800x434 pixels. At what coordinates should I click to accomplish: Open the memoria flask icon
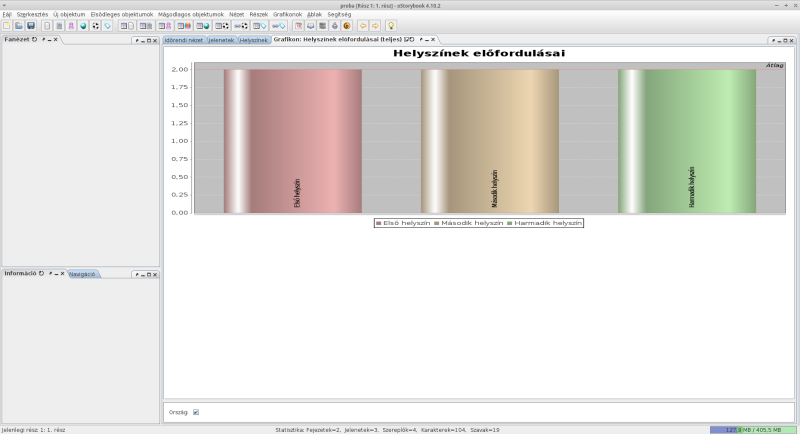[x=335, y=25]
